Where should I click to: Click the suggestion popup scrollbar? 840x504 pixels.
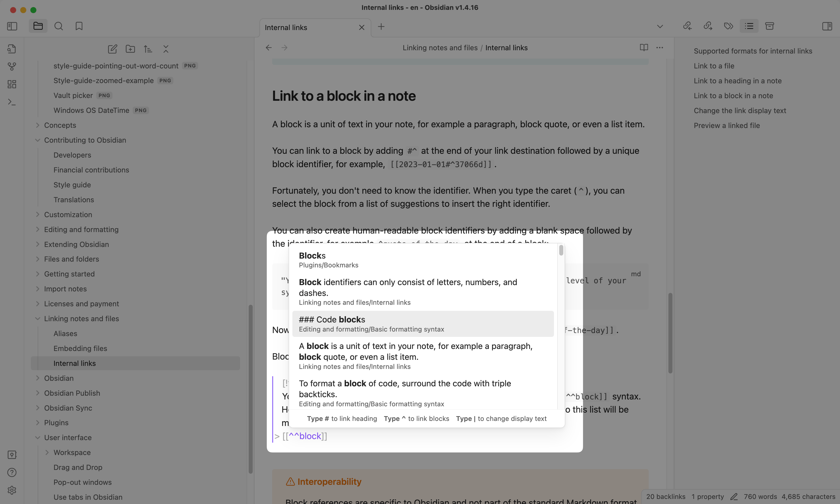click(561, 250)
